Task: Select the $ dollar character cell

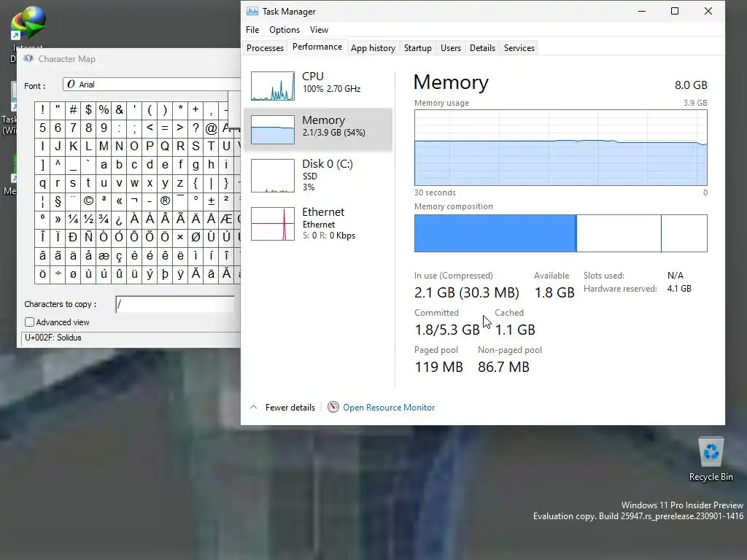Action: [x=88, y=110]
